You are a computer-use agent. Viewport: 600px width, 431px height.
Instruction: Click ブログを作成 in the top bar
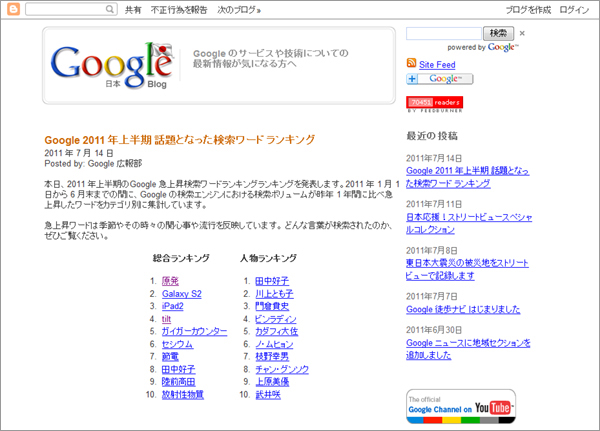pos(528,9)
